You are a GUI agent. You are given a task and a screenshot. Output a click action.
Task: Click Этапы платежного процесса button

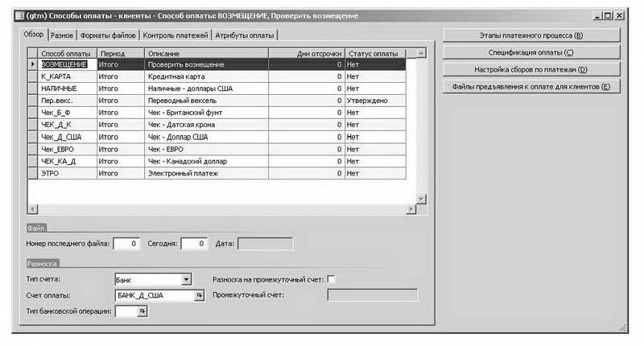531,35
